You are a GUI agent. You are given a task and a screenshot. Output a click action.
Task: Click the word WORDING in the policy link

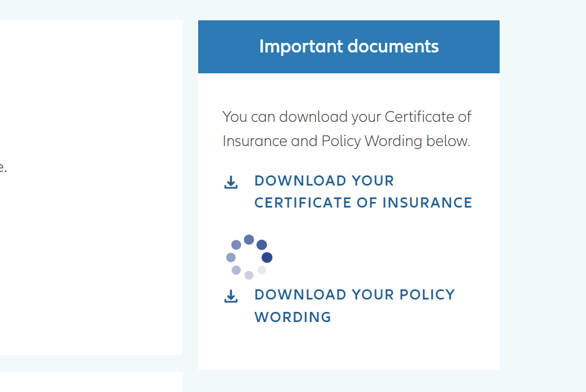[292, 318]
